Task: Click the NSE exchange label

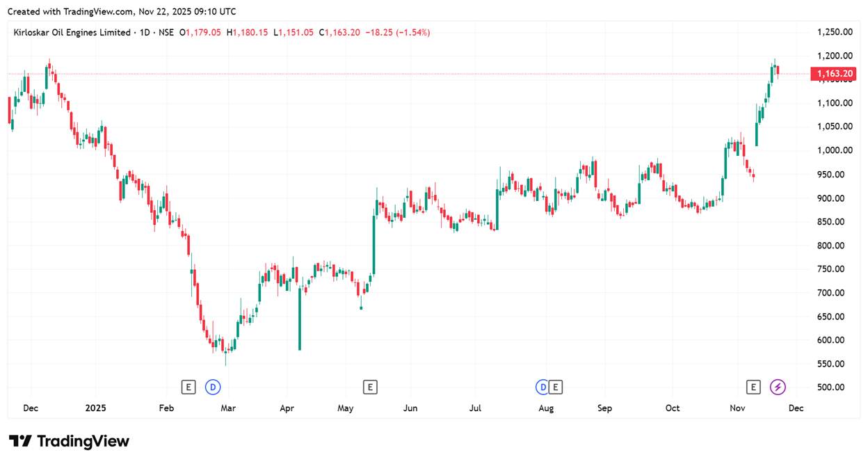Action: [x=166, y=33]
